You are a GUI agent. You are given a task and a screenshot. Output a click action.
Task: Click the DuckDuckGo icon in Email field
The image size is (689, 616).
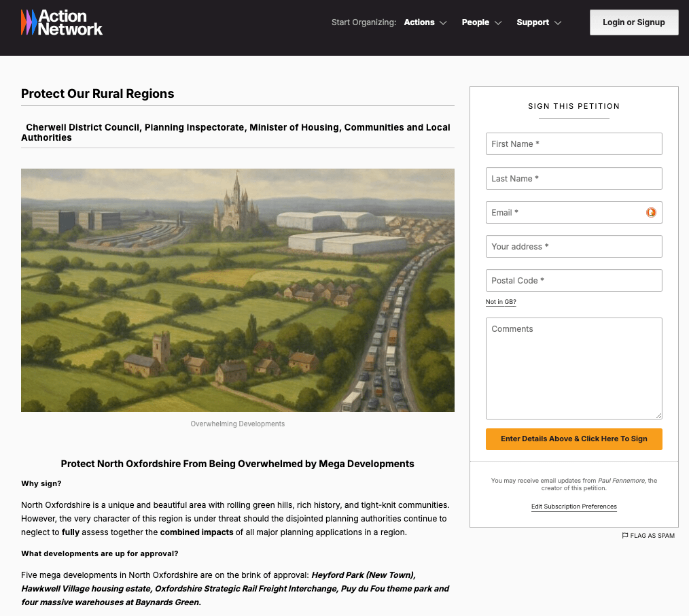point(651,213)
